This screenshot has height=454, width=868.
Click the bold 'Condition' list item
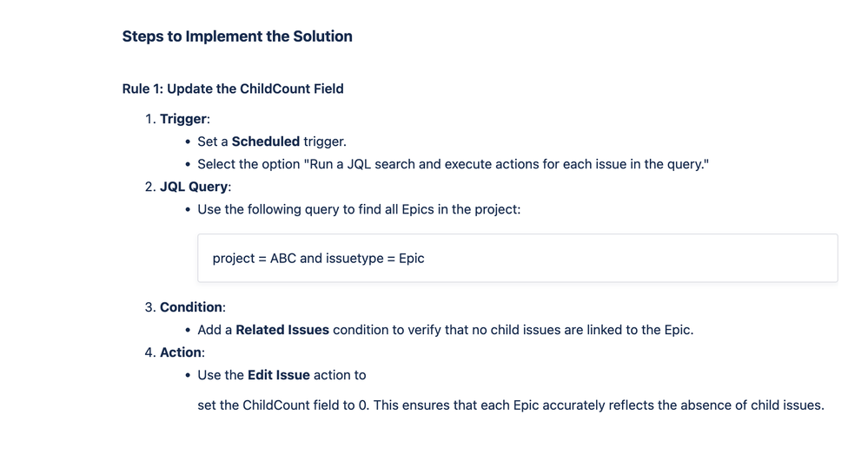191,307
